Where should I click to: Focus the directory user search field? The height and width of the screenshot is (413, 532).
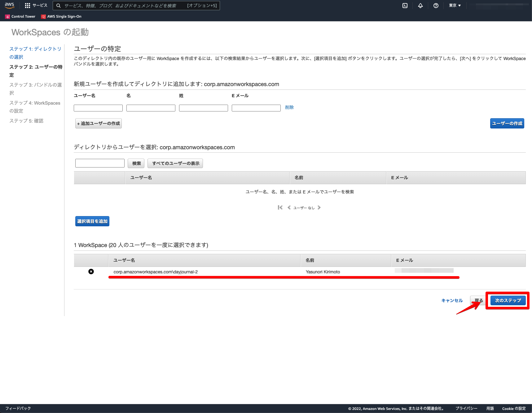(100, 163)
